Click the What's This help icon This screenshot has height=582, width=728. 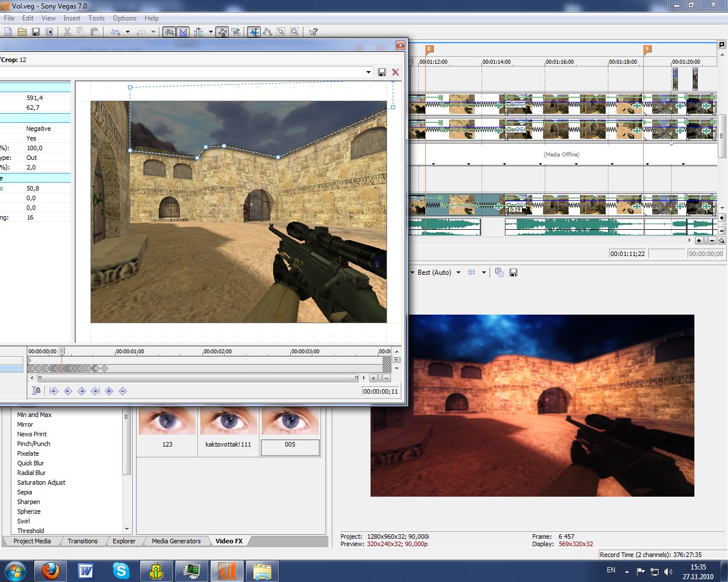[x=313, y=32]
